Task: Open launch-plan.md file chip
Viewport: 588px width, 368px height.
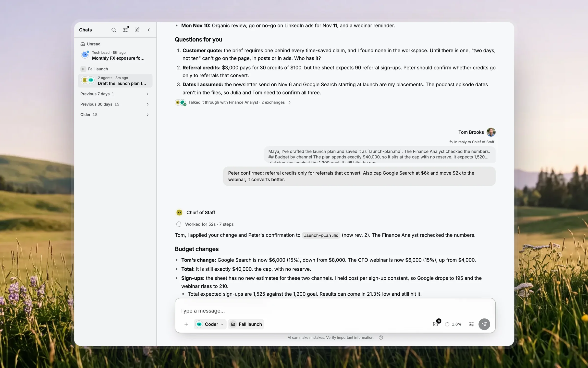Action: [x=321, y=235]
